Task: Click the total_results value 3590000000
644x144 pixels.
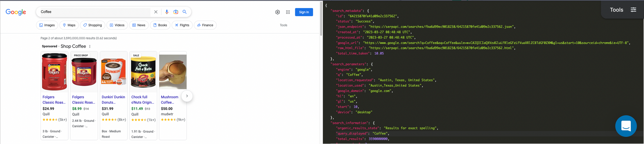Action: click(378, 139)
